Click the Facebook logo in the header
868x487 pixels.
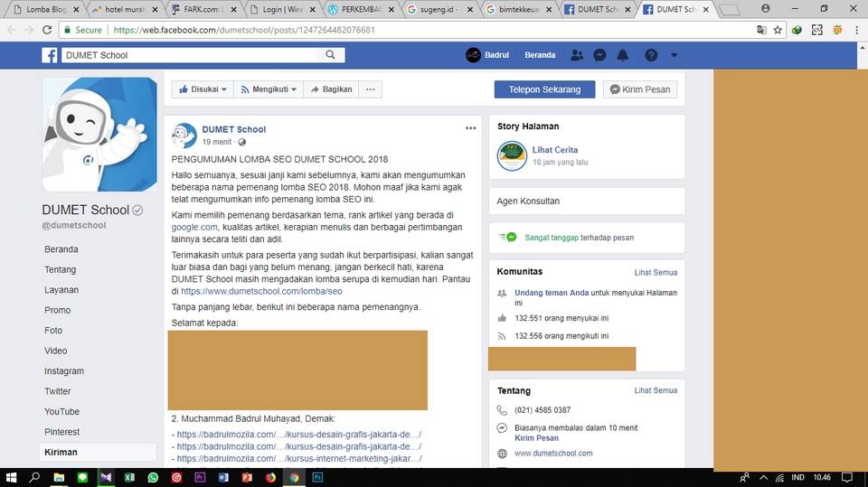click(49, 55)
